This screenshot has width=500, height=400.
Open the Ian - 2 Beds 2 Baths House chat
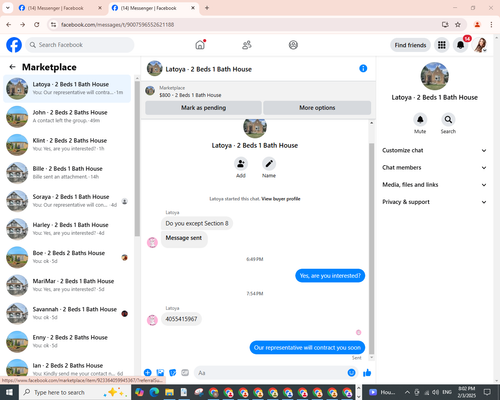pyautogui.click(x=67, y=368)
